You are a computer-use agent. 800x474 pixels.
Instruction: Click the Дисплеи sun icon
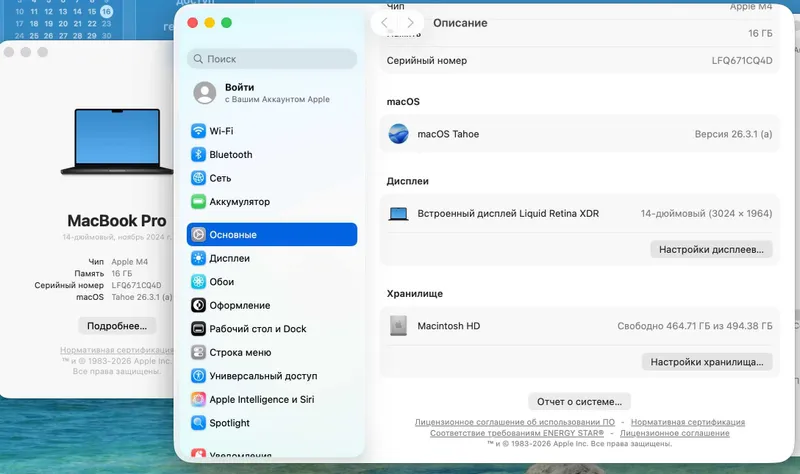click(198, 258)
